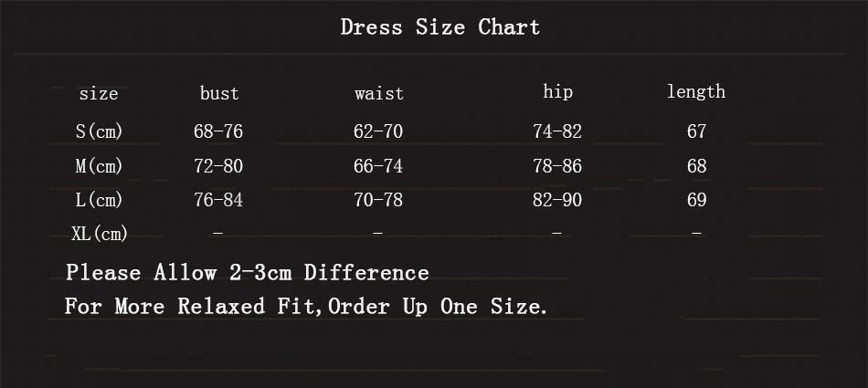Click the S(cm) row label
This screenshot has width=868, height=388.
(99, 131)
